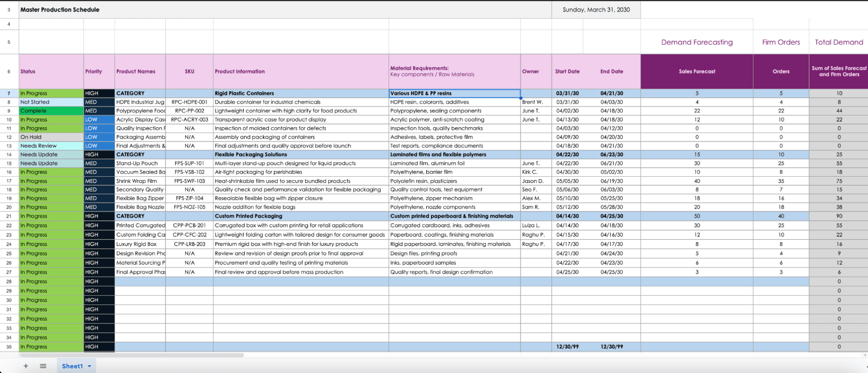868x373 pixels.
Task: Select the 06/23/30 end date cell
Action: click(x=611, y=154)
